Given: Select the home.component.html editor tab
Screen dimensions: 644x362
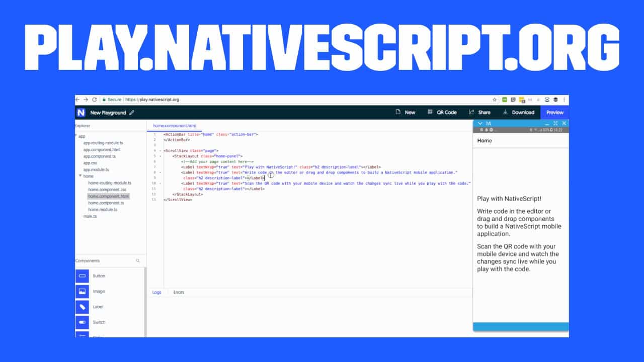Looking at the screenshot, I should click(x=174, y=126).
